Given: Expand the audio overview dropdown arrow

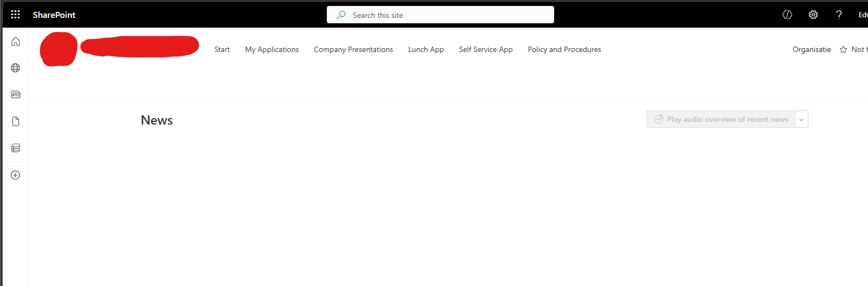Looking at the screenshot, I should [801, 119].
